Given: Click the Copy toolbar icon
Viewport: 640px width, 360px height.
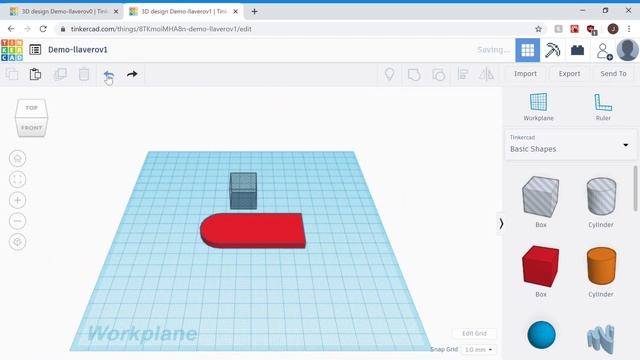Looking at the screenshot, I should pyautogui.click(x=12, y=74).
